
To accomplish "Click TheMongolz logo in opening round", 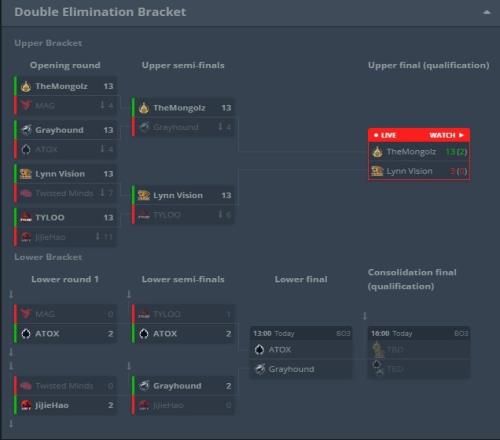I will point(26,86).
